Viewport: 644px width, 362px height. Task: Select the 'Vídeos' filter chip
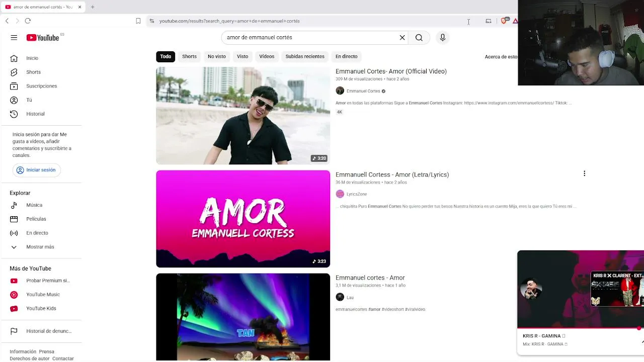(x=267, y=56)
